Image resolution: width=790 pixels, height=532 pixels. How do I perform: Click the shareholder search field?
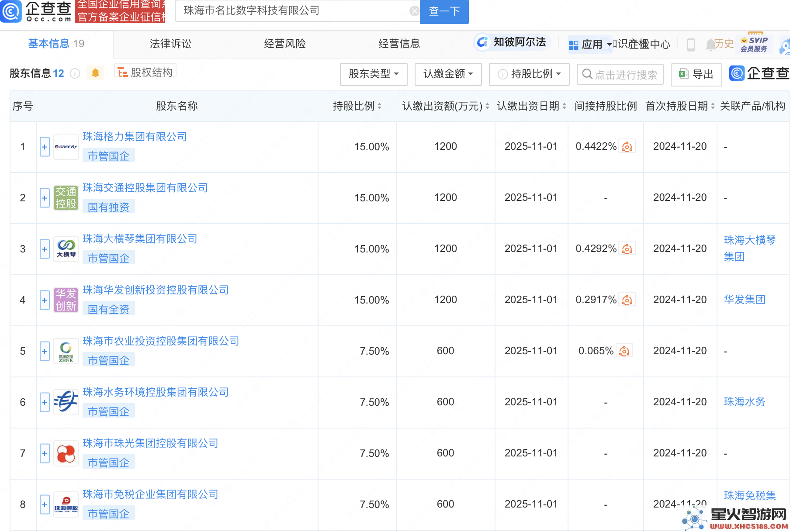(x=620, y=75)
